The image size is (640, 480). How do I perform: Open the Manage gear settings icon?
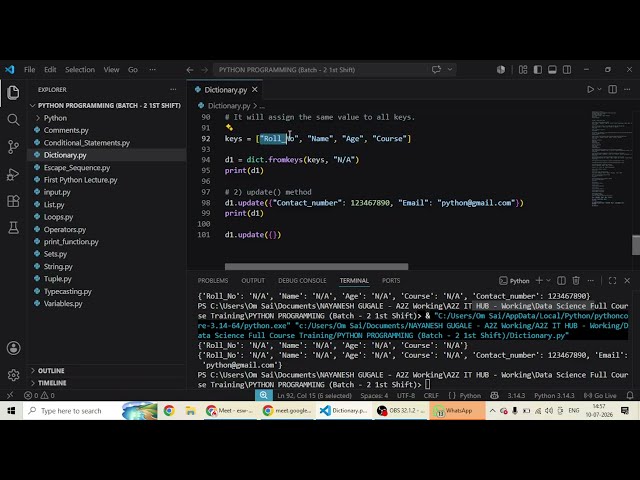[13, 375]
